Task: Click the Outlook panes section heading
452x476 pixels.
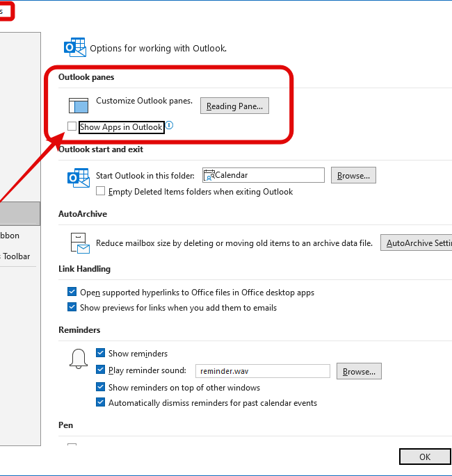Action: (86, 77)
